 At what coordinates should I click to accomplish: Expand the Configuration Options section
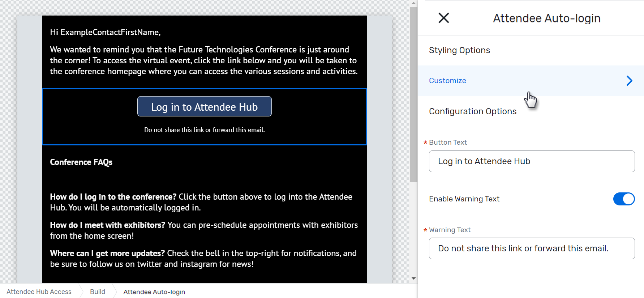click(x=473, y=111)
